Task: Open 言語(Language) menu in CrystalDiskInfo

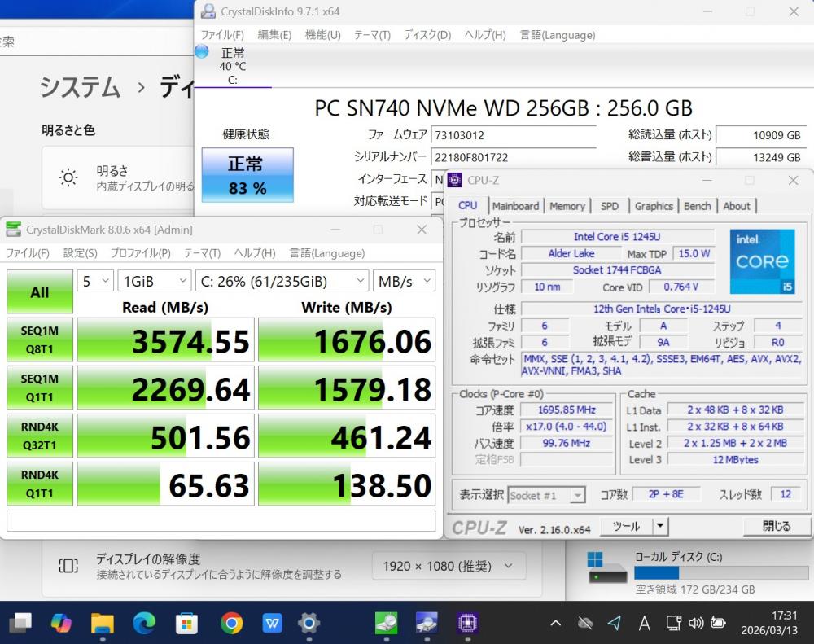Action: [x=558, y=35]
